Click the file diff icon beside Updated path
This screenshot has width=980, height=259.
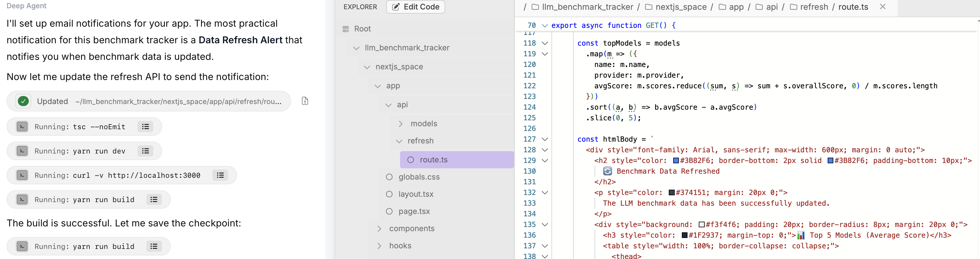tap(305, 101)
